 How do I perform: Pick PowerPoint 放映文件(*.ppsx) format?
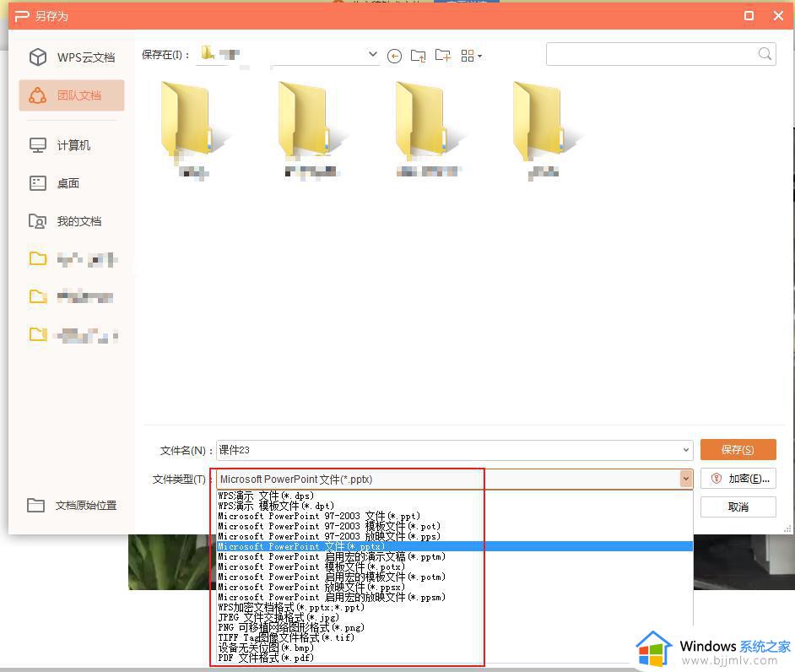pos(455,587)
